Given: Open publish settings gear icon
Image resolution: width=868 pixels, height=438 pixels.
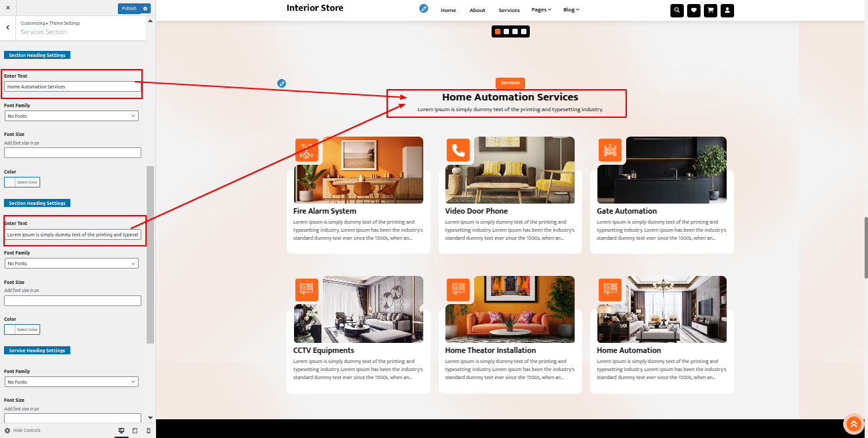Looking at the screenshot, I should [146, 9].
